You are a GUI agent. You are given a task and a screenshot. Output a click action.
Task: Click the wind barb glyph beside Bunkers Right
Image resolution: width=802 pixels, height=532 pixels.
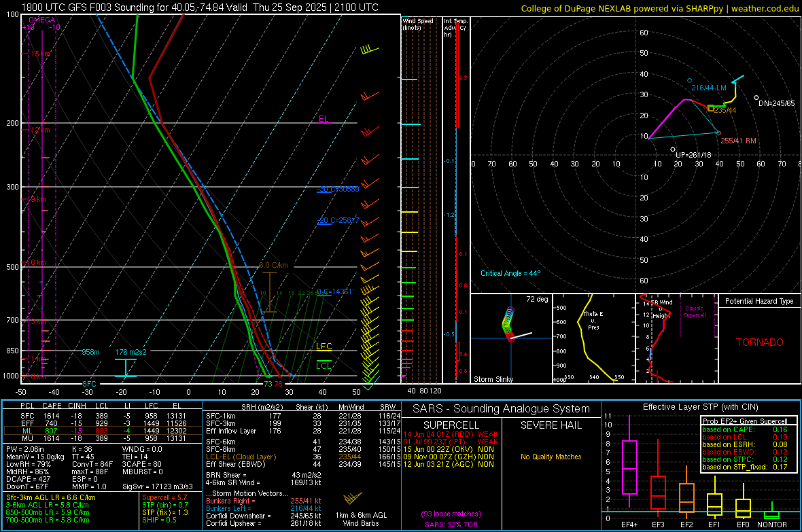coord(353,498)
